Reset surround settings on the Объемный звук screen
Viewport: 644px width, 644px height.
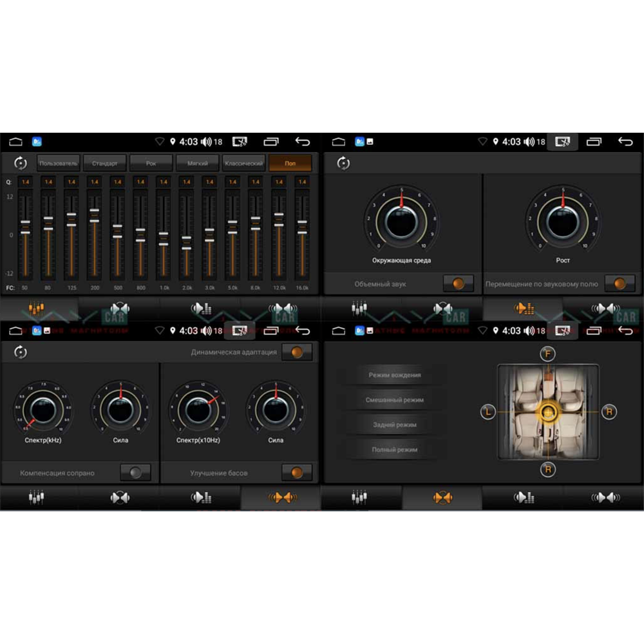click(x=343, y=163)
